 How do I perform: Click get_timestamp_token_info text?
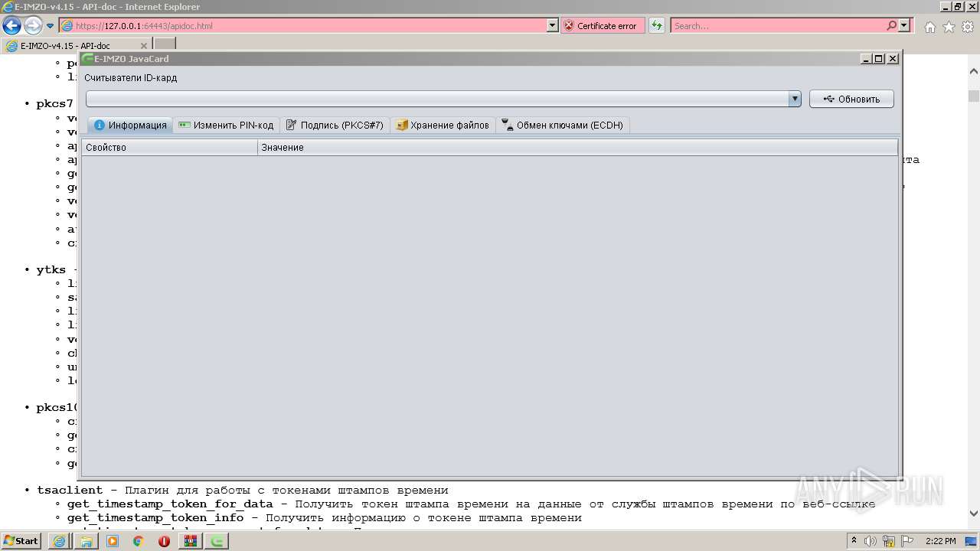coord(155,518)
